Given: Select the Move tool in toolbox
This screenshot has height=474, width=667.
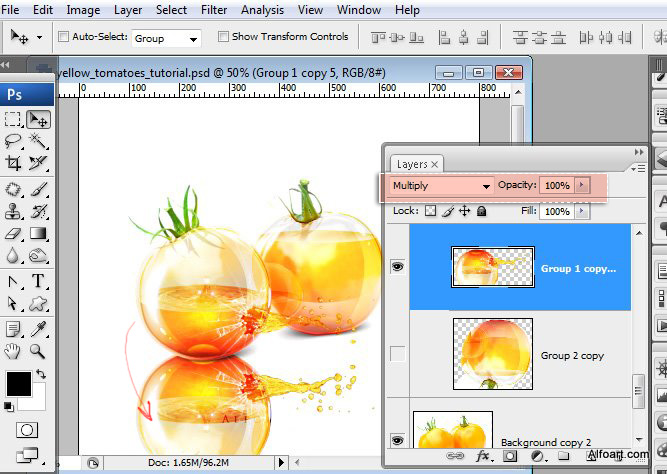Looking at the screenshot, I should point(38,119).
